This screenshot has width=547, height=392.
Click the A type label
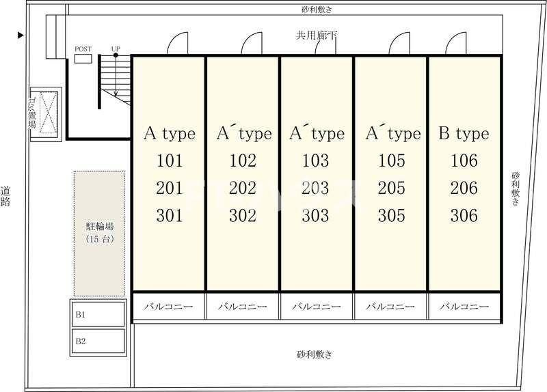coord(170,133)
